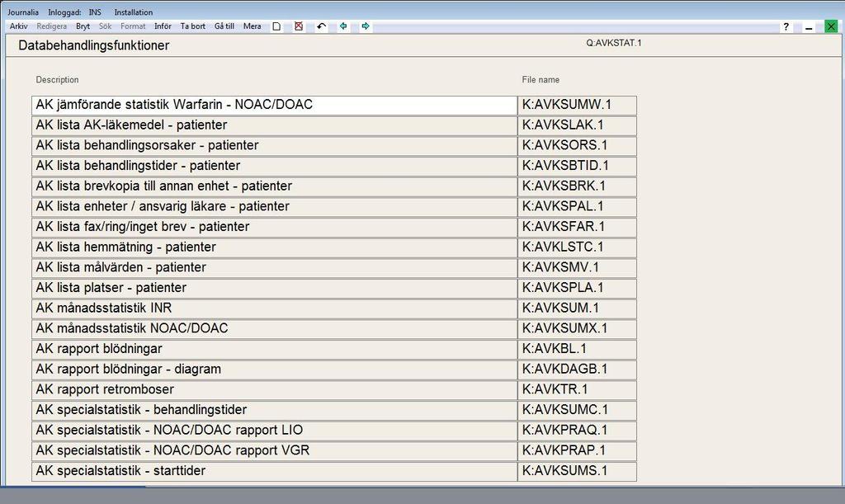
Task: Open the Redigera menu
Action: (x=52, y=26)
